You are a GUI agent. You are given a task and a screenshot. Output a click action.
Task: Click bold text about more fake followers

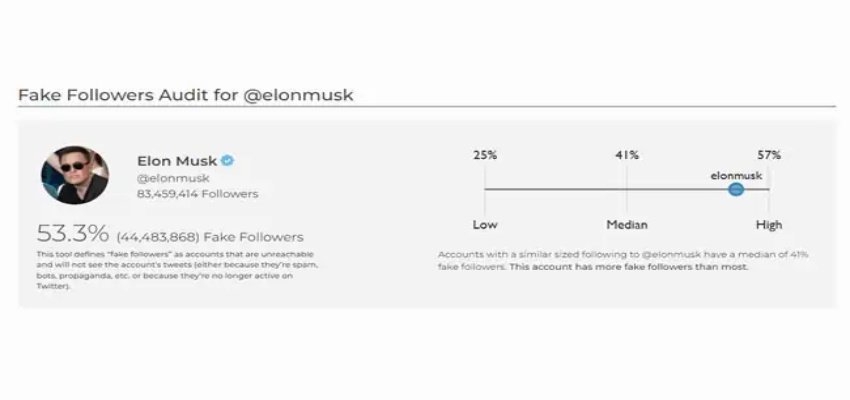(629, 267)
